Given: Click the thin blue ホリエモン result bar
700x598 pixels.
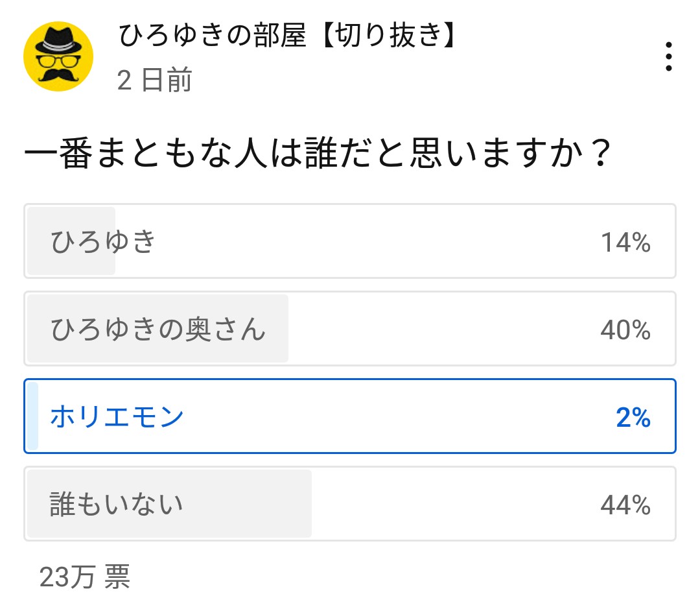Looking at the screenshot, I should [x=33, y=416].
